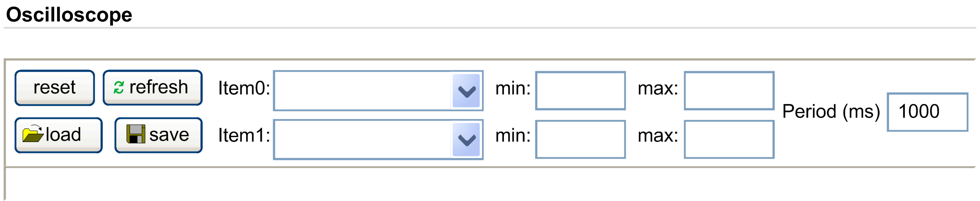Click the Period (ms) label
The height and width of the screenshot is (201, 980).
click(x=831, y=111)
